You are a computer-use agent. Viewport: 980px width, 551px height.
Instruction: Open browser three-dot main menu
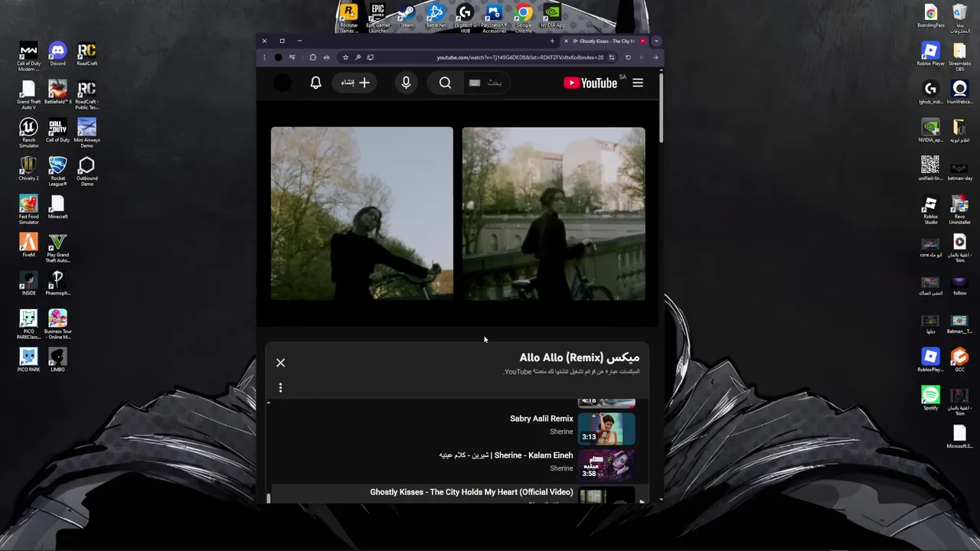coord(264,57)
